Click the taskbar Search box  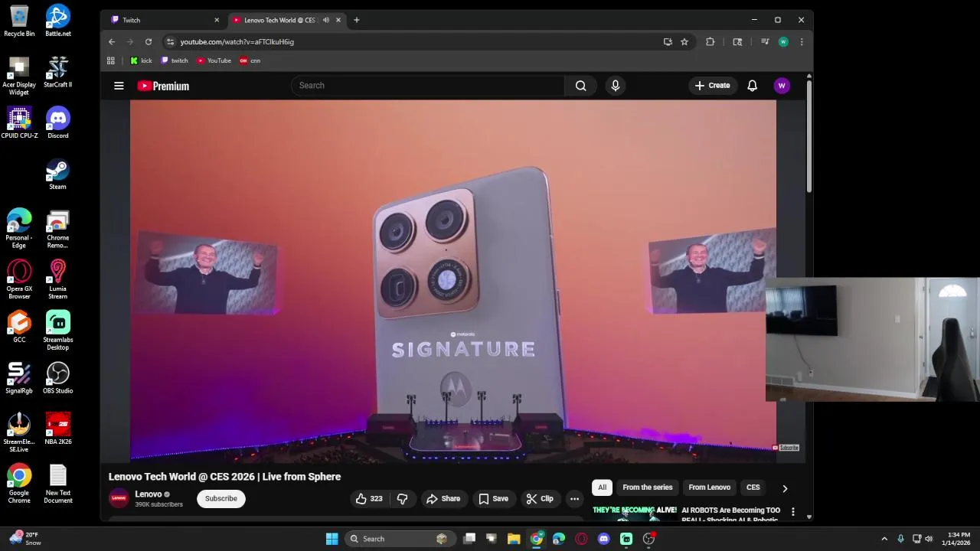399,539
